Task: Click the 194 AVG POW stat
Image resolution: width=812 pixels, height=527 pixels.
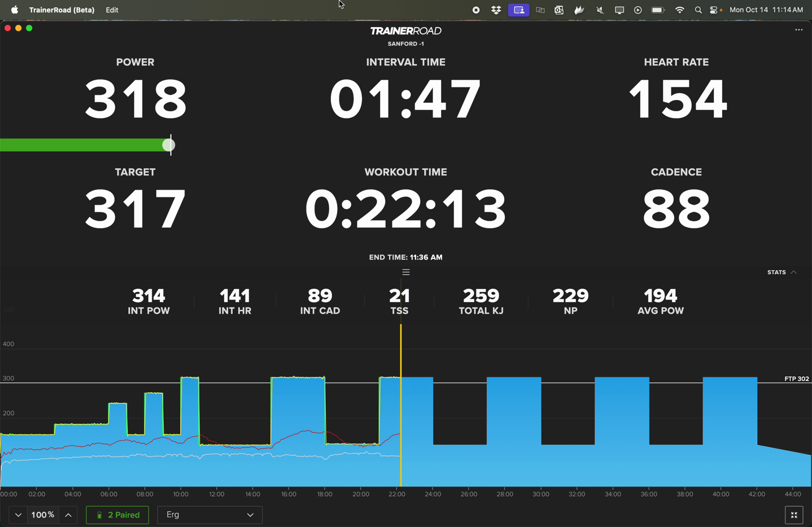Action: [661, 301]
